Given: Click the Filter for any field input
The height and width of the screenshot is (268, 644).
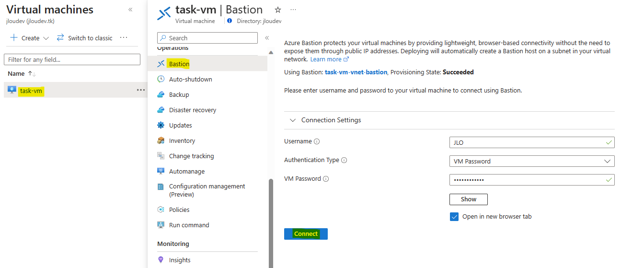Looking at the screenshot, I should tap(72, 59).
